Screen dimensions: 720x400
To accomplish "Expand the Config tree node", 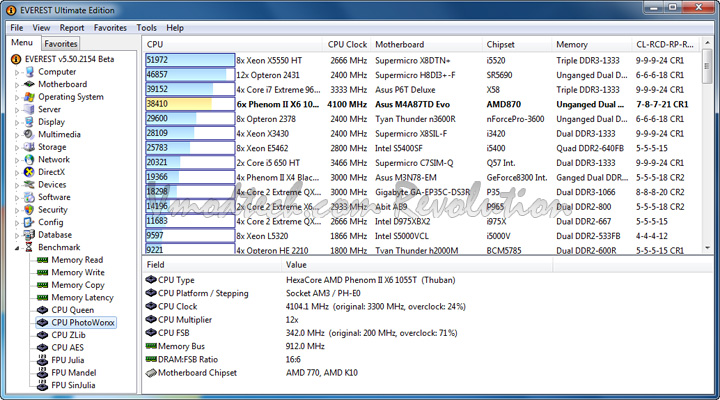I will point(17,223).
